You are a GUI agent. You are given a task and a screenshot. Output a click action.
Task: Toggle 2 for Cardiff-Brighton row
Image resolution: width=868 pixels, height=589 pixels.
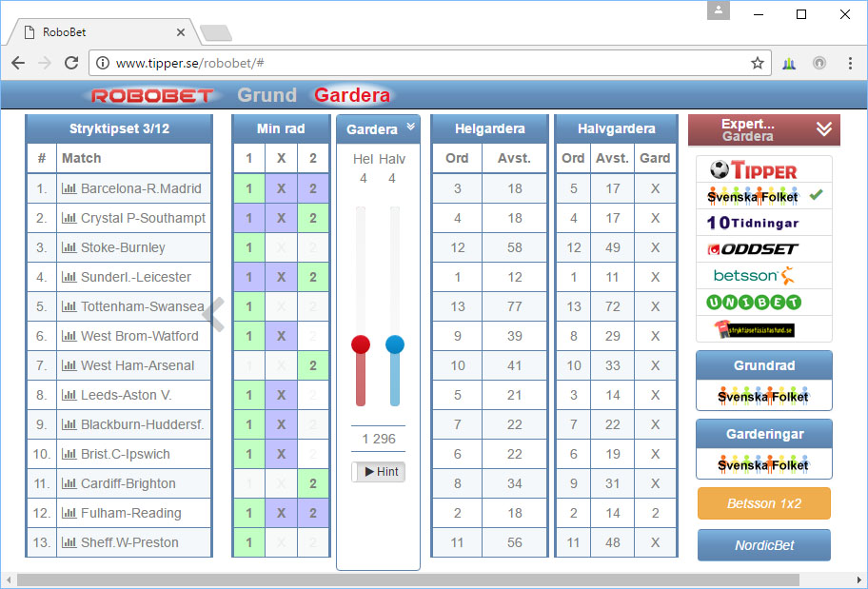(x=313, y=483)
